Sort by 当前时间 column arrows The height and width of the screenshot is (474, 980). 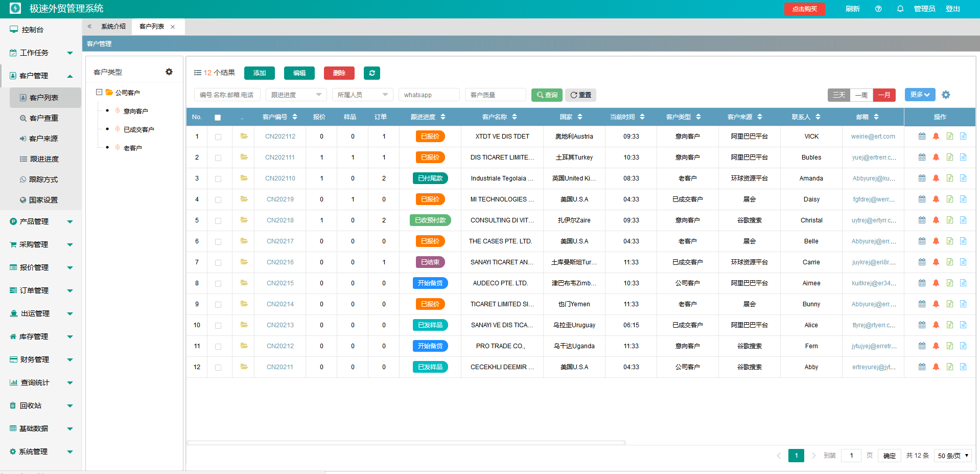pyautogui.click(x=642, y=117)
